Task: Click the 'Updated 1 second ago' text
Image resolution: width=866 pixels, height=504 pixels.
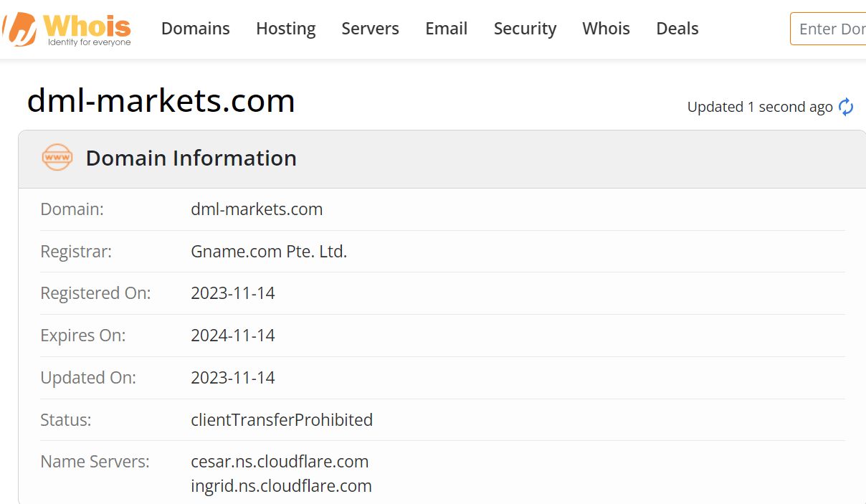Action: click(x=760, y=107)
